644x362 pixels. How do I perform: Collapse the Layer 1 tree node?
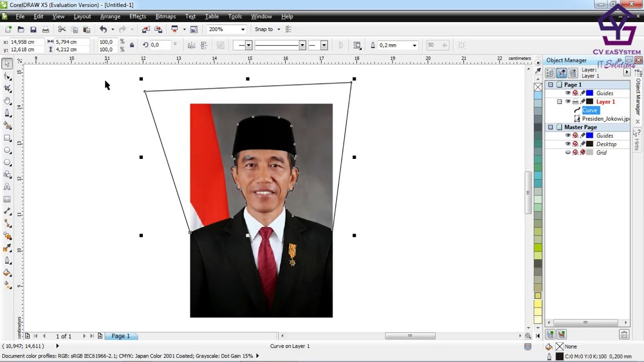pos(559,102)
